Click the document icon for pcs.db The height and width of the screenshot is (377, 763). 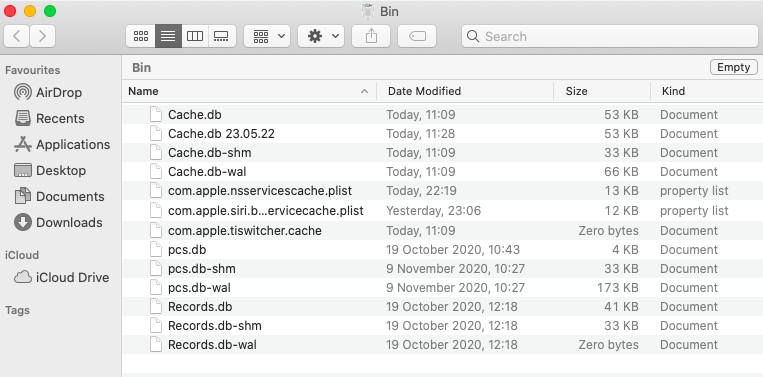pos(156,250)
